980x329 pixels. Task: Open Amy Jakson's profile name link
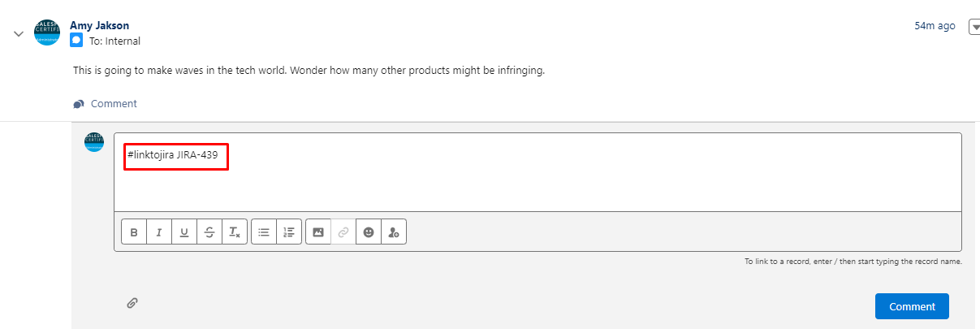99,26
